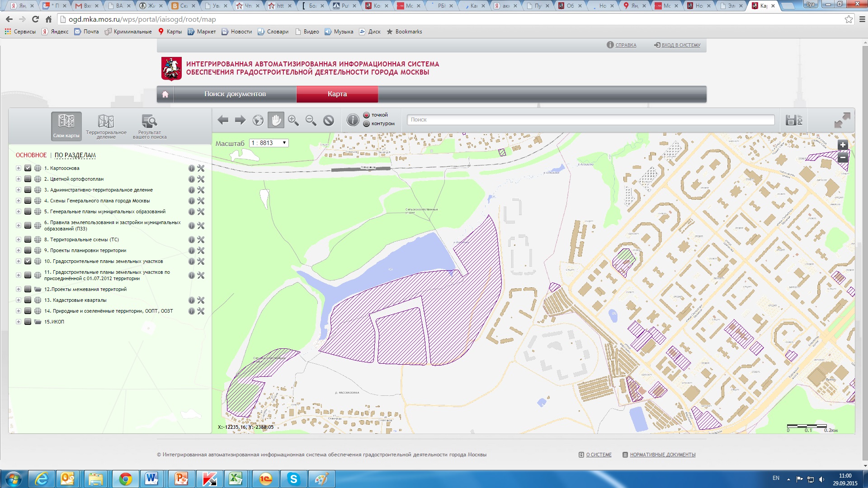Expand the 15.ИКОП tree node
The image size is (868, 488).
19,322
